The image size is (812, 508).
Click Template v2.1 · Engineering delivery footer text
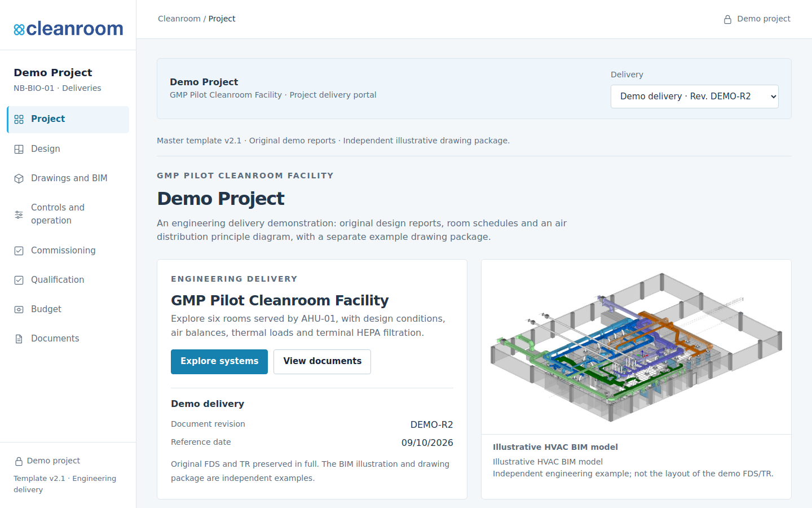pyautogui.click(x=65, y=484)
